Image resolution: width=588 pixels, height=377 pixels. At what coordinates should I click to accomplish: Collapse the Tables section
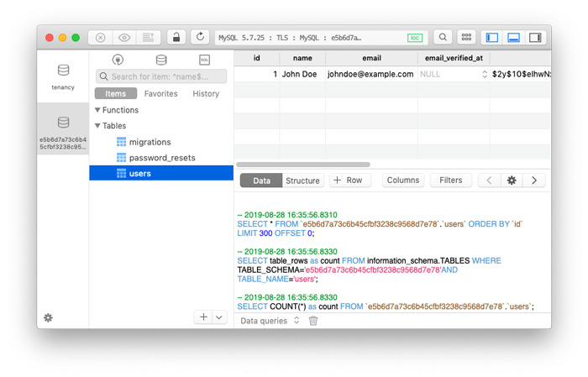click(x=97, y=126)
